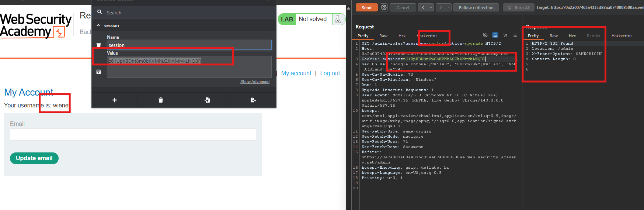Click the 'Dnt: 1' request header line
644x210 pixels.
point(369,85)
